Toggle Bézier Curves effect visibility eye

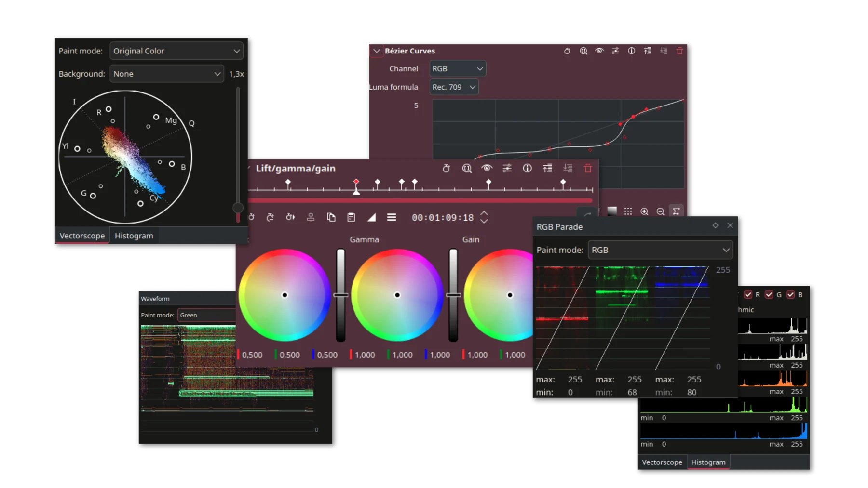(x=599, y=51)
